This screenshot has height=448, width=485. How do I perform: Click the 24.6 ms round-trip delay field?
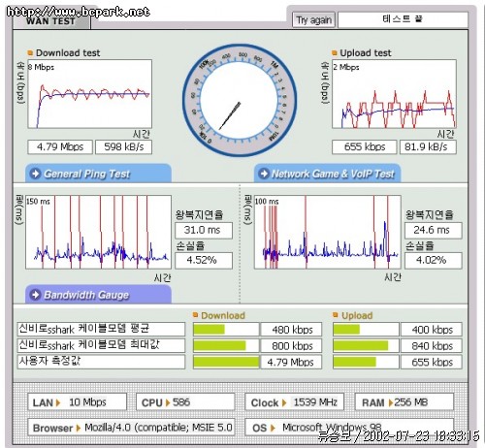pos(434,230)
